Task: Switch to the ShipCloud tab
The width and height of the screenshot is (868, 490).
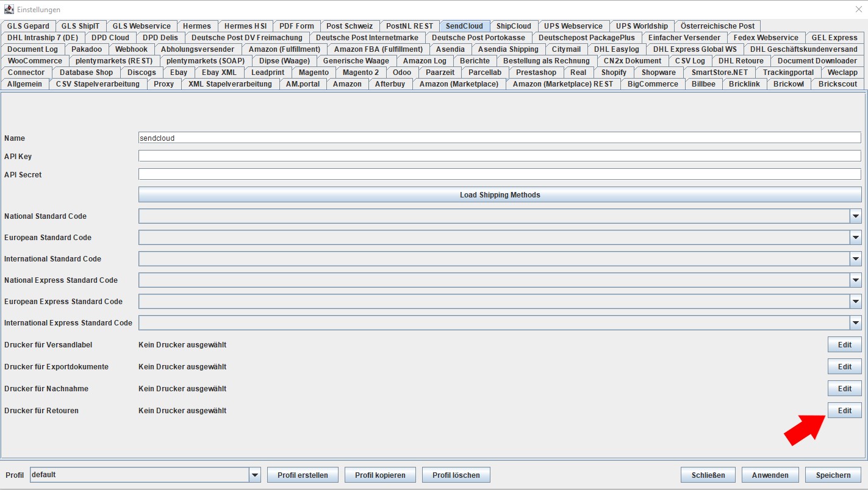Action: click(514, 26)
